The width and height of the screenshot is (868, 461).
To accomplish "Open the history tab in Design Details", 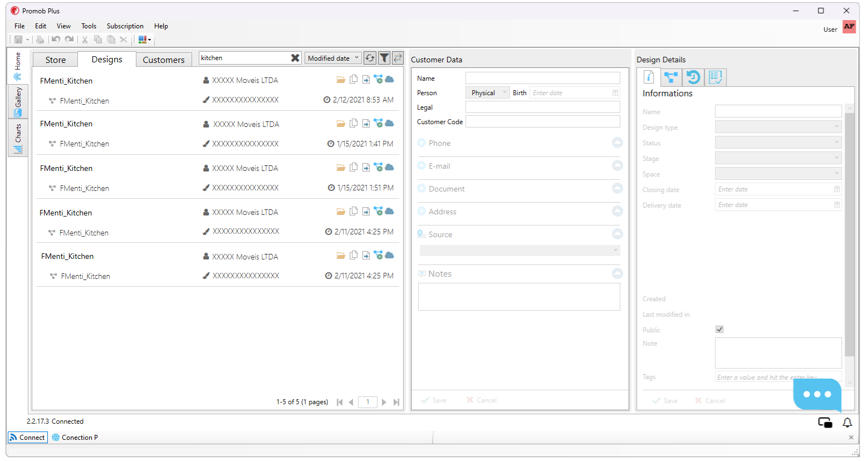I will click(x=693, y=77).
